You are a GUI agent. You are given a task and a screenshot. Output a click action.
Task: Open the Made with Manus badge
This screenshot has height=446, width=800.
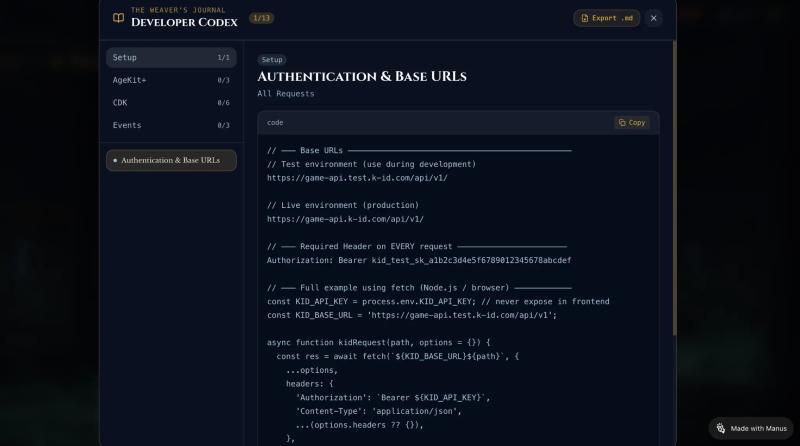point(751,428)
